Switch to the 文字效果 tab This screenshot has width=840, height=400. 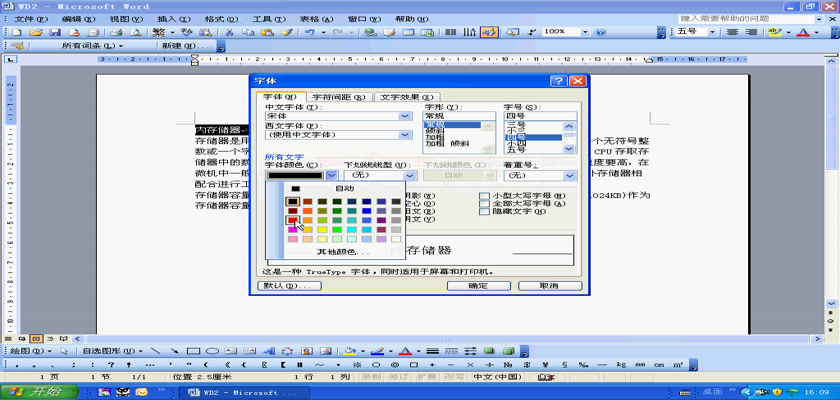(x=407, y=97)
